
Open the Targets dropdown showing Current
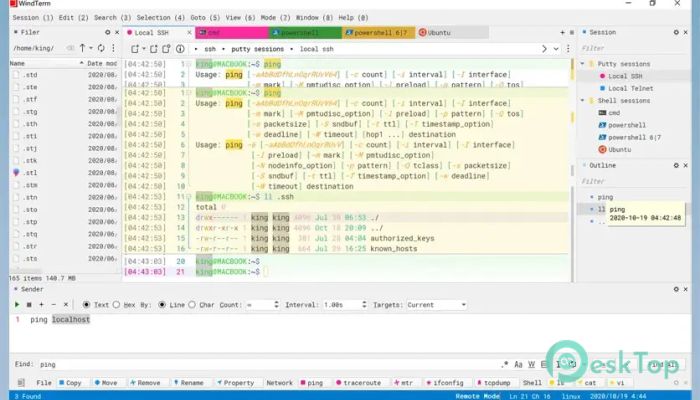[x=437, y=305]
